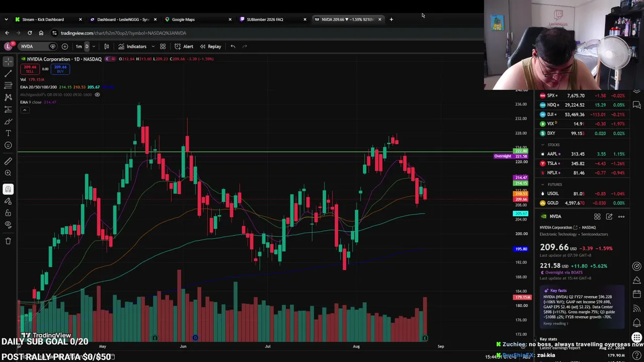Open NVDA details grid view icon
644x362 pixels.
pos(597,217)
